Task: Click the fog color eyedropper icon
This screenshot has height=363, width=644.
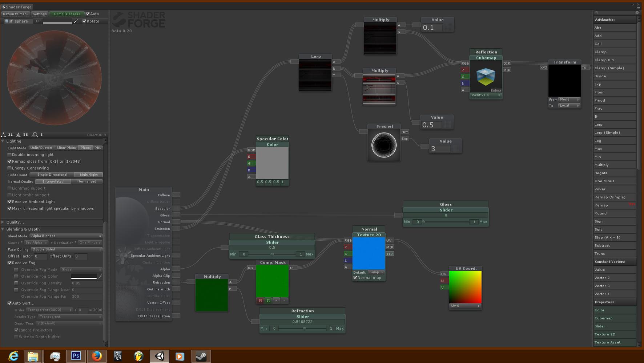Action: click(100, 277)
